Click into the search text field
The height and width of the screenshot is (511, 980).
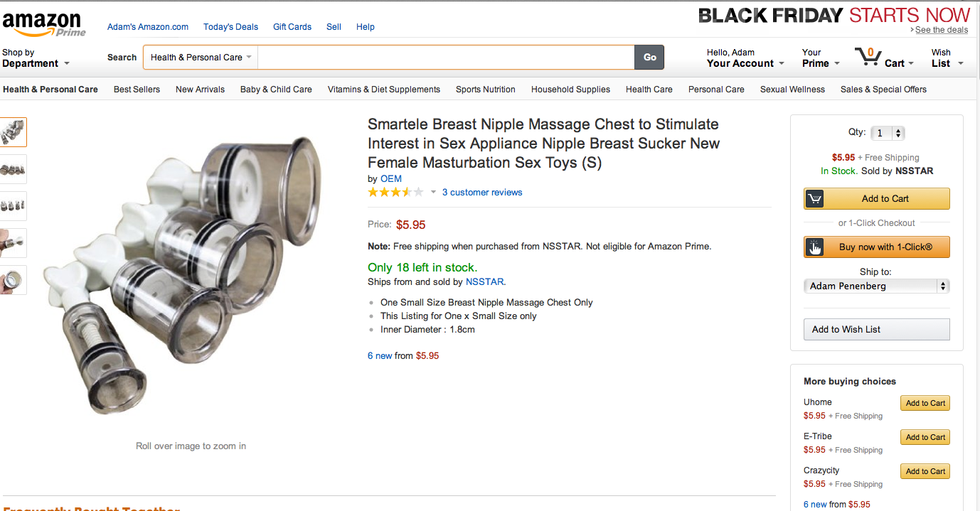pos(445,58)
